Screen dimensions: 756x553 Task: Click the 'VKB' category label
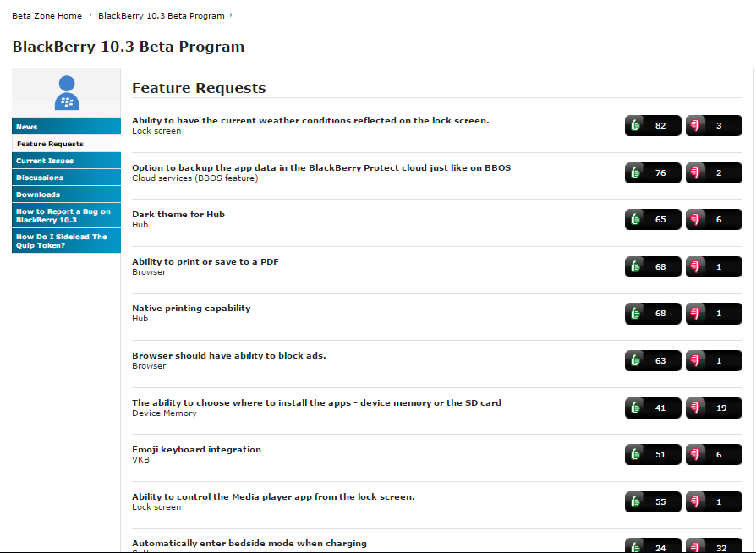(140, 460)
